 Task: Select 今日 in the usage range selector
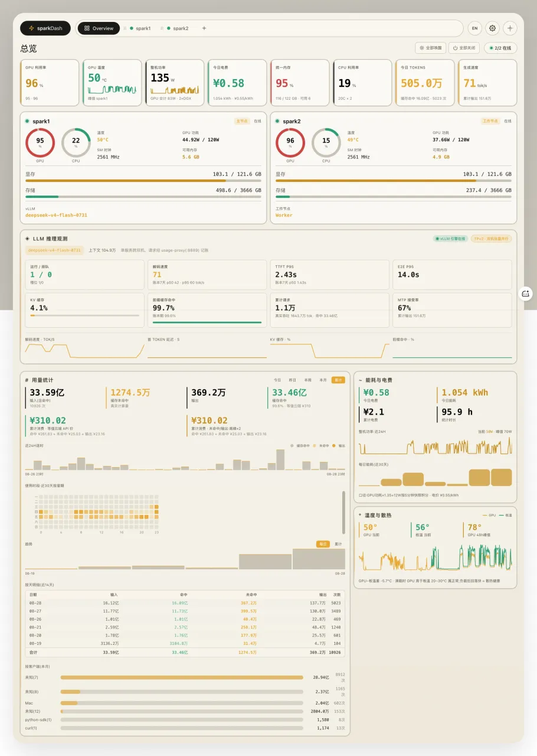pyautogui.click(x=277, y=380)
